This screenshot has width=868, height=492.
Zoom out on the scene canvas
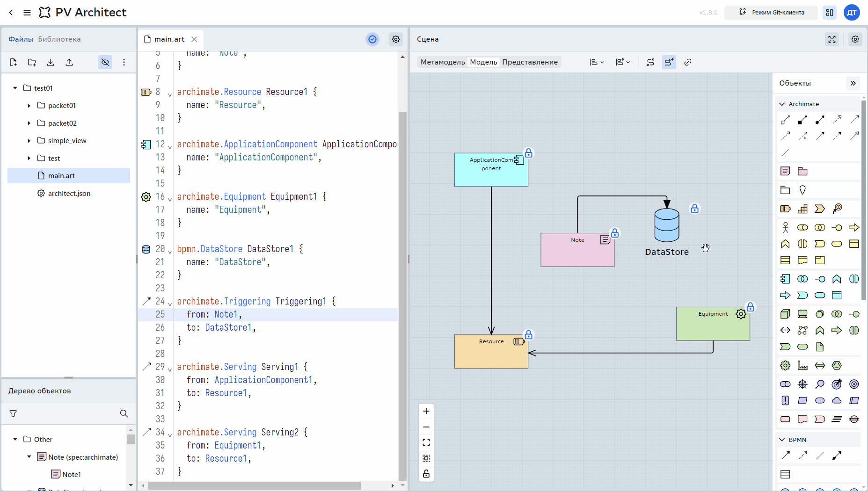tap(426, 427)
